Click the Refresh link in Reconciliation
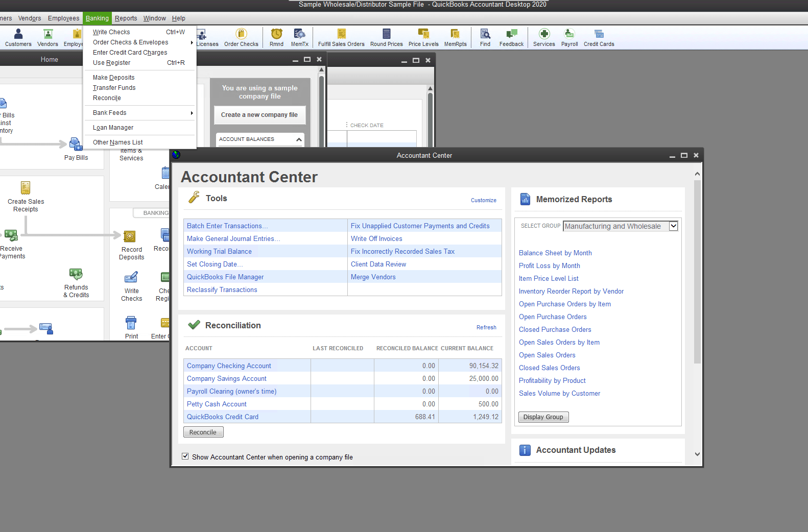808x532 pixels. tap(486, 327)
